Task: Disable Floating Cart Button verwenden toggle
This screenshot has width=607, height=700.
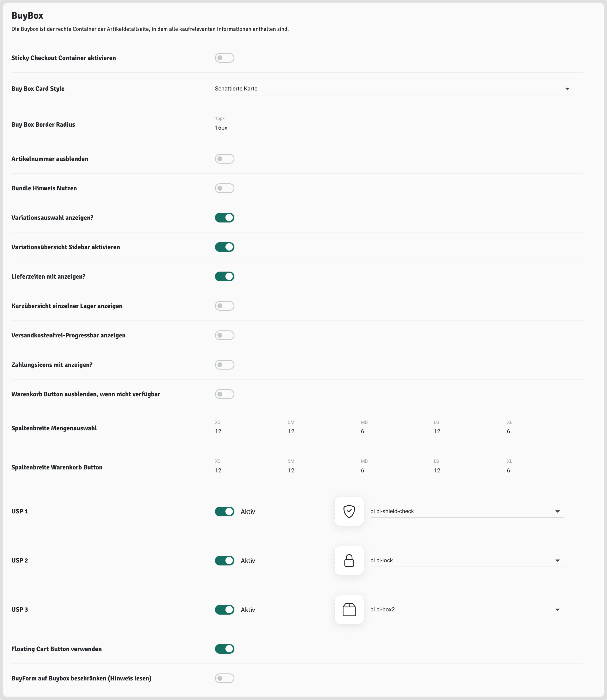Action: (224, 649)
